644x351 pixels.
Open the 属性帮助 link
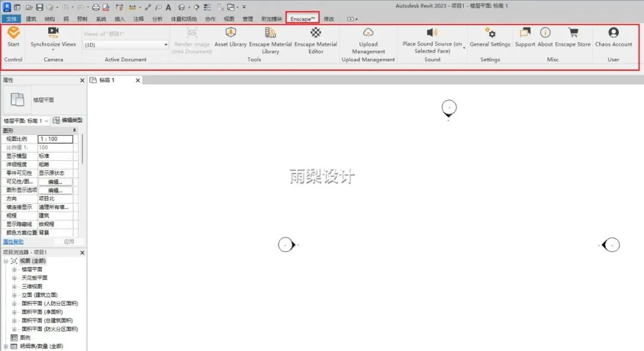pyautogui.click(x=13, y=242)
